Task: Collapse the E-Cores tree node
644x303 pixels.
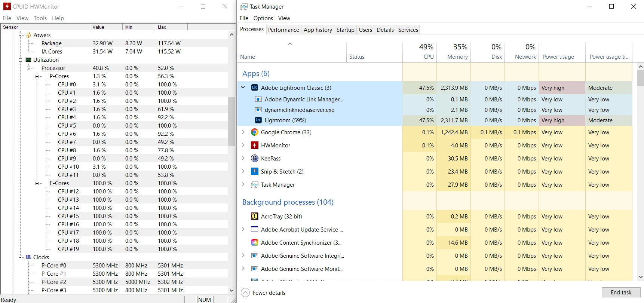Action: [x=37, y=183]
